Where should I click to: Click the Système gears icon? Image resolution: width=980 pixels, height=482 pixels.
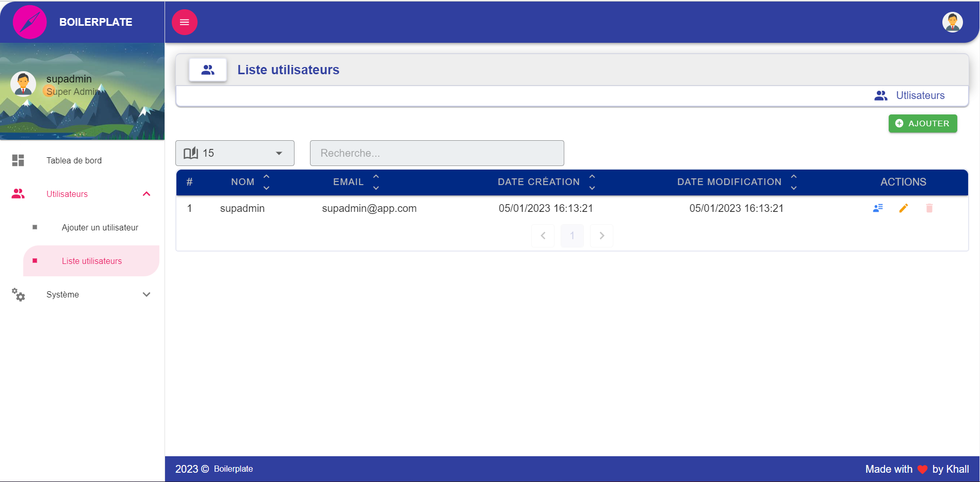pos(18,294)
